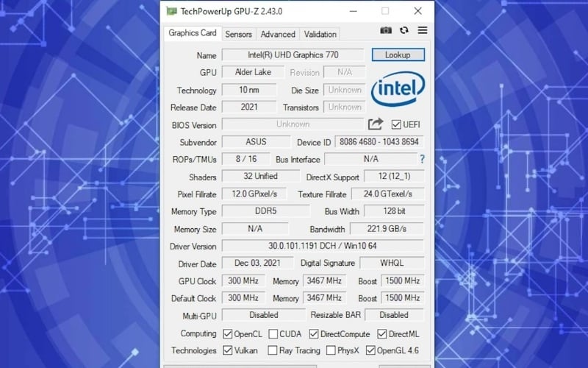This screenshot has height=368, width=588.
Task: Click the Bandwidth field 221.9 GB/s
Action: click(x=387, y=229)
